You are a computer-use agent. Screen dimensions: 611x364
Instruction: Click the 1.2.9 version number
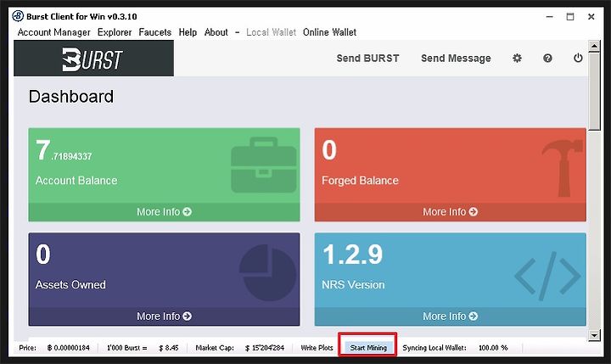pos(353,255)
